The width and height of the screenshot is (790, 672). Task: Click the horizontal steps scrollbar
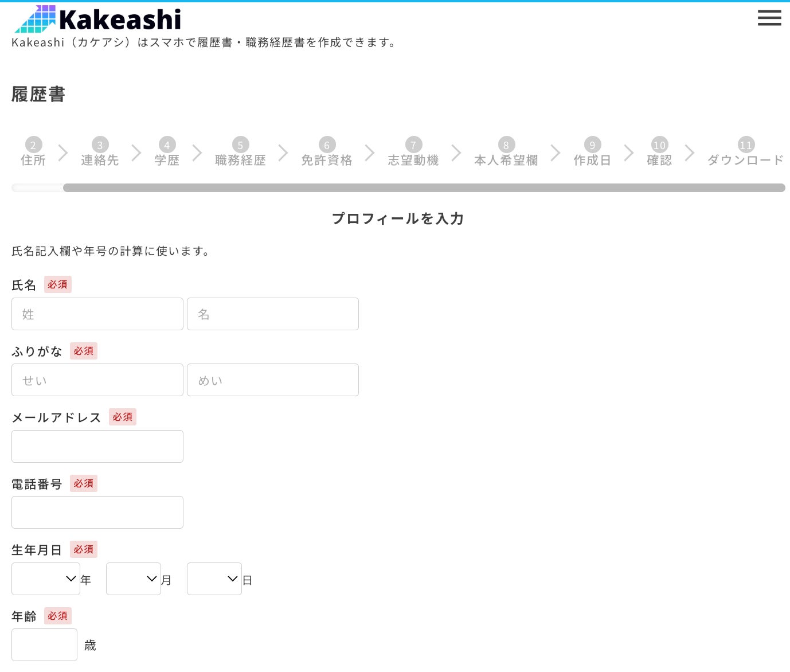coord(423,188)
